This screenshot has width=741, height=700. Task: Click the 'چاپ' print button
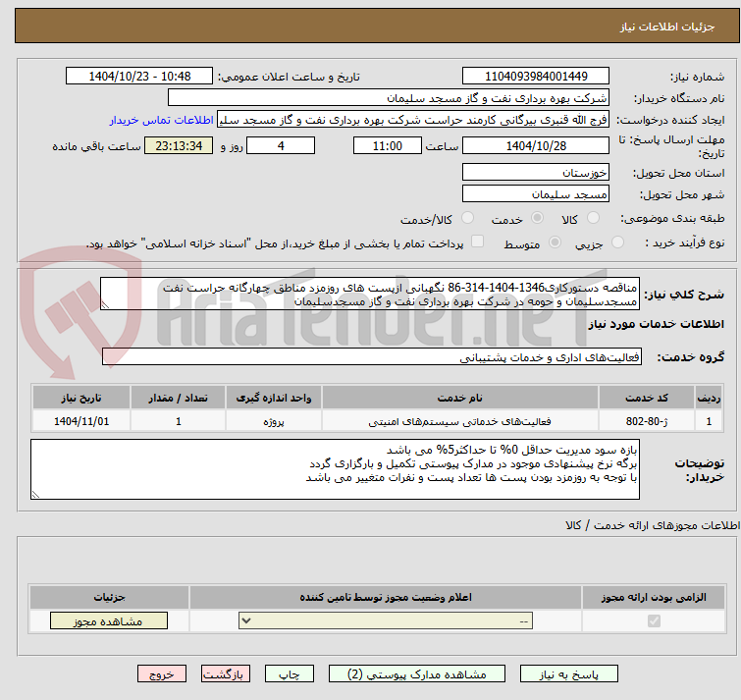point(290,674)
